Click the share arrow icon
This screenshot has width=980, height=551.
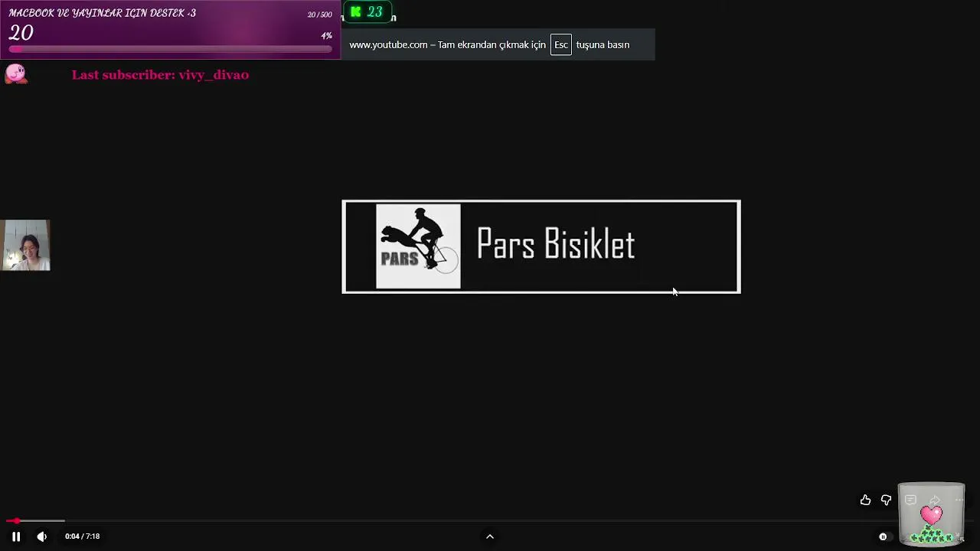pyautogui.click(x=935, y=500)
